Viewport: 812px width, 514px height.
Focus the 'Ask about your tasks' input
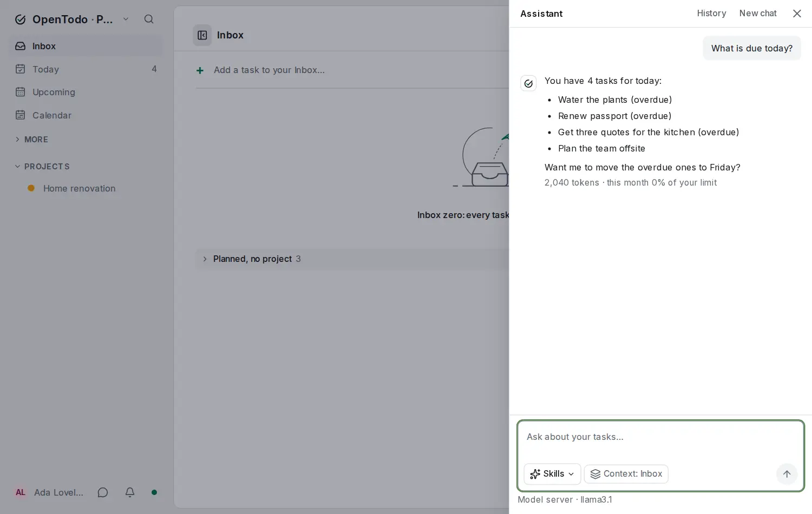pyautogui.click(x=660, y=437)
